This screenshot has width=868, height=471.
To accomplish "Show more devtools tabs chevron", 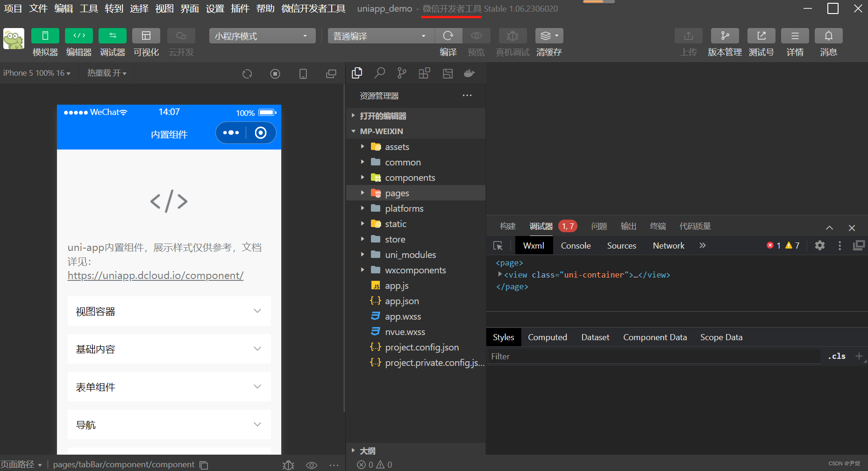I will click(x=703, y=245).
